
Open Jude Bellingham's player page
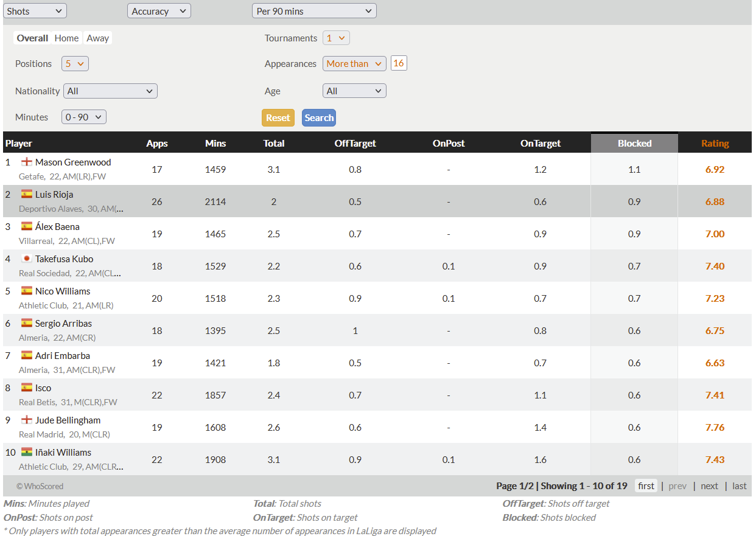pyautogui.click(x=68, y=420)
